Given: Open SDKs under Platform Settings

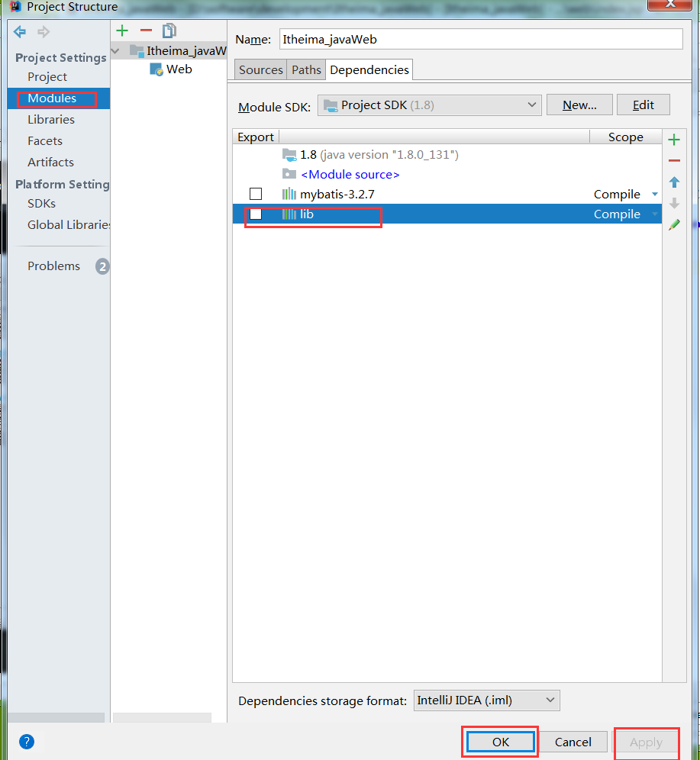Looking at the screenshot, I should (42, 204).
